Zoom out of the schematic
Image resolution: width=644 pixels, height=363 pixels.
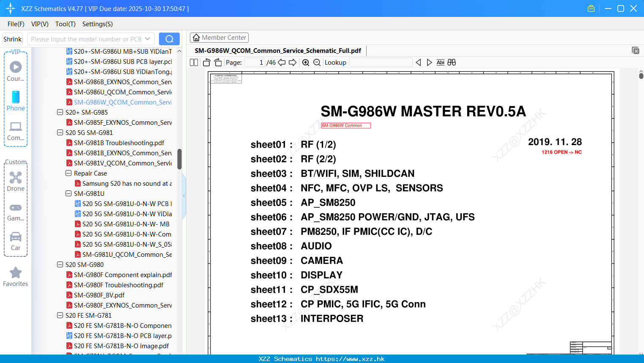(317, 63)
